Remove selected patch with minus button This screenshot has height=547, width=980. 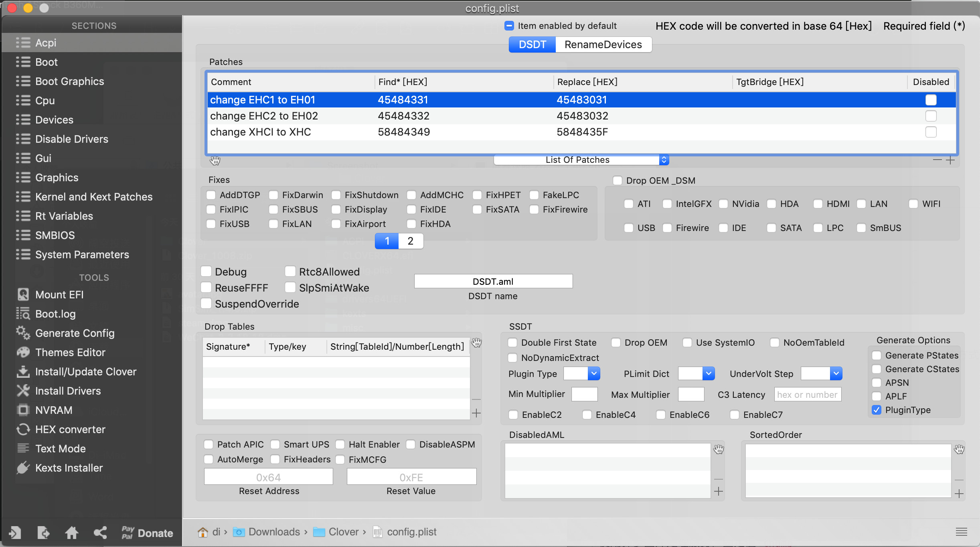click(x=937, y=160)
